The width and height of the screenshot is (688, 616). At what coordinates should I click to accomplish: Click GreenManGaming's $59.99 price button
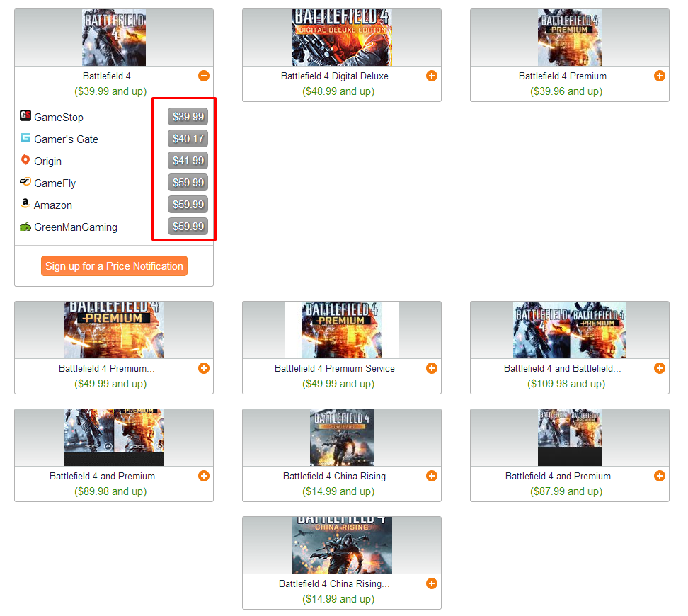pyautogui.click(x=188, y=227)
